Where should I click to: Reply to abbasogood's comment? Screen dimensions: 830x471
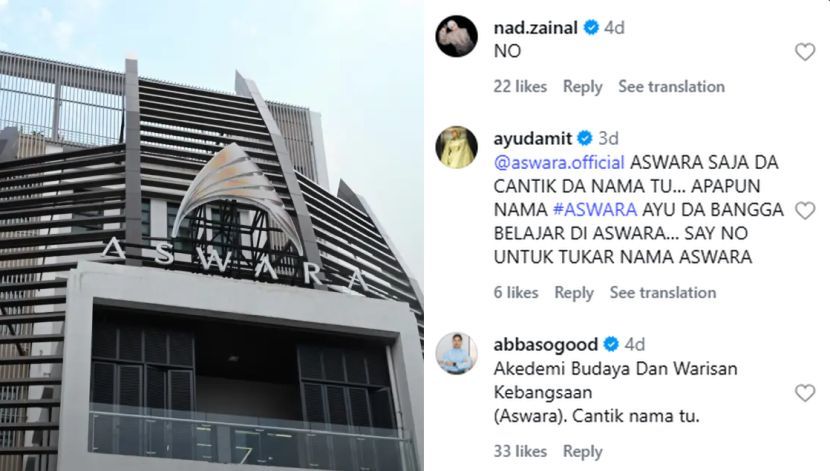pos(582,451)
